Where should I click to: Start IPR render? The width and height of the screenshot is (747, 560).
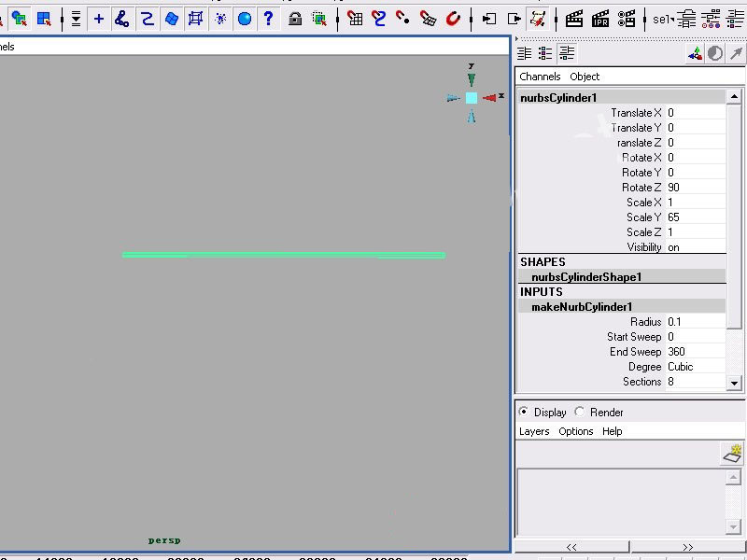[x=599, y=19]
